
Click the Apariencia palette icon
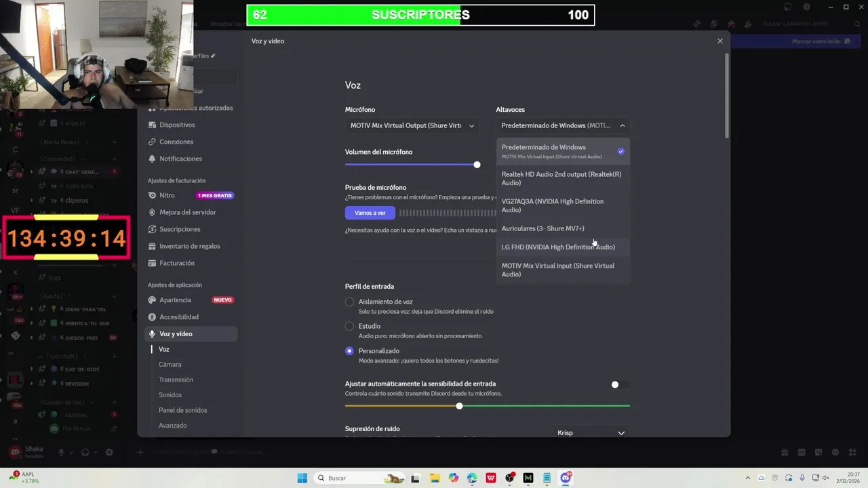pyautogui.click(x=153, y=300)
